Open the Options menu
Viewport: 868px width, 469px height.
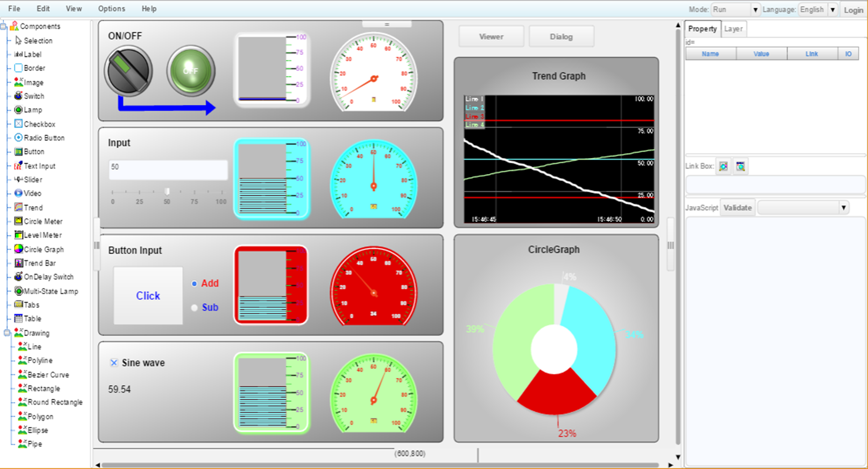pos(111,9)
